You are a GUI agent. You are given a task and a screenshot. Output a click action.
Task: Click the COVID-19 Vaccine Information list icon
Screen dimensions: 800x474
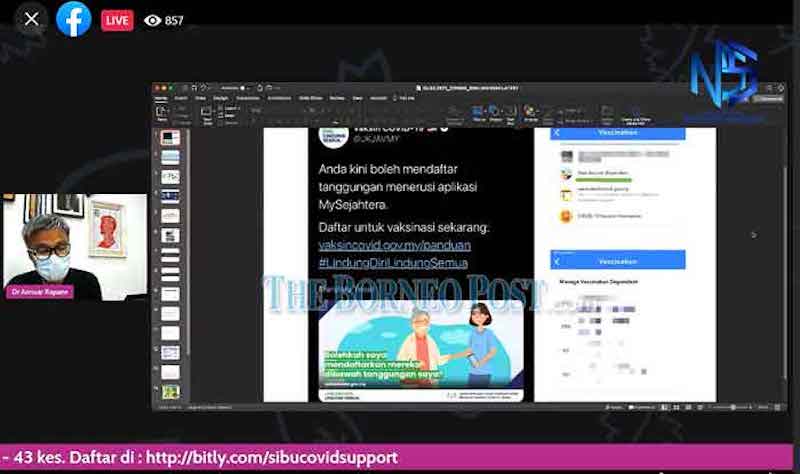(566, 216)
